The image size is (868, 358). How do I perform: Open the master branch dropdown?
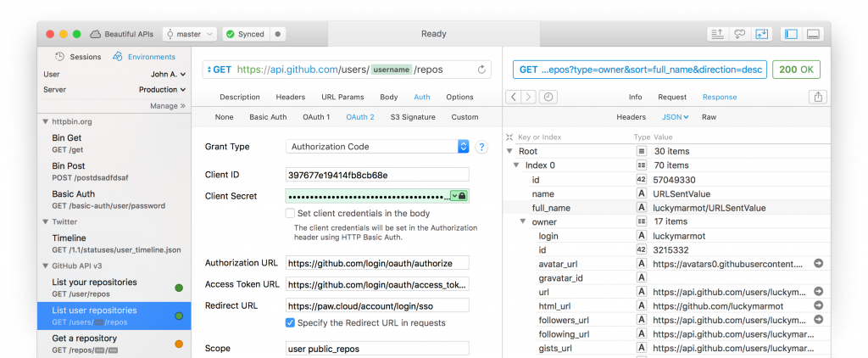point(189,34)
